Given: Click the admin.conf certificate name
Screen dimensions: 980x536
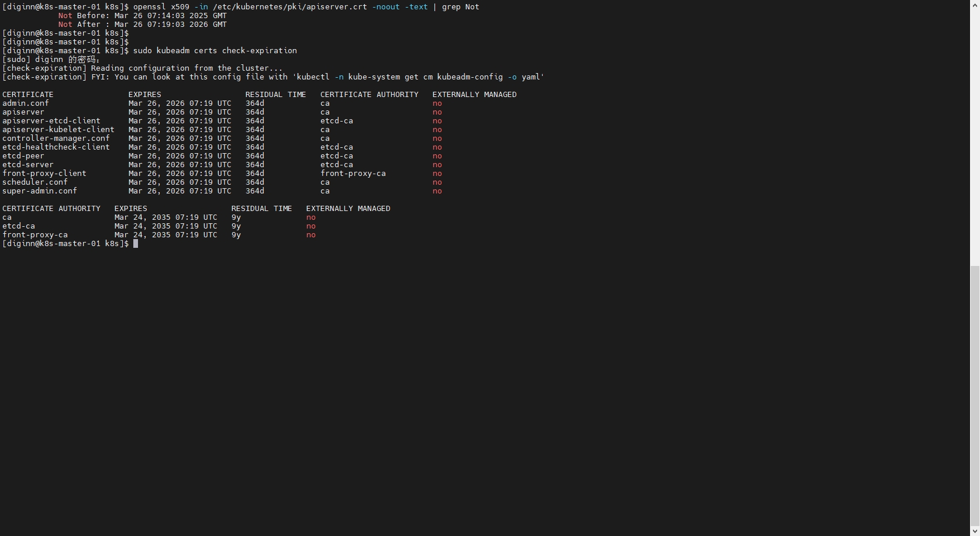Looking at the screenshot, I should point(26,103).
